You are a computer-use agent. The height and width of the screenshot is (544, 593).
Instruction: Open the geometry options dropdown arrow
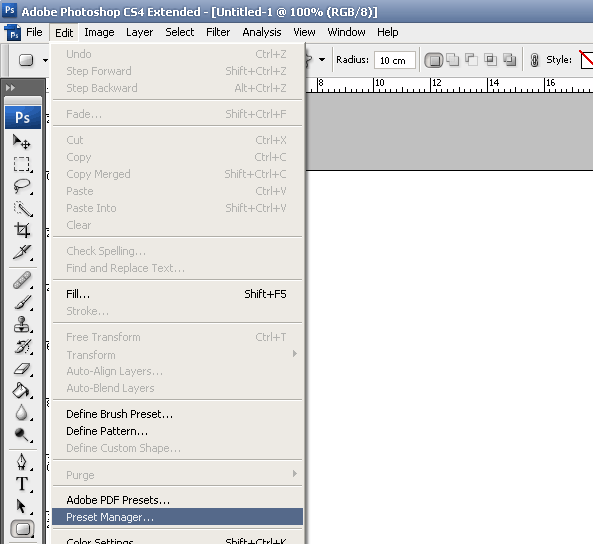coord(322,59)
